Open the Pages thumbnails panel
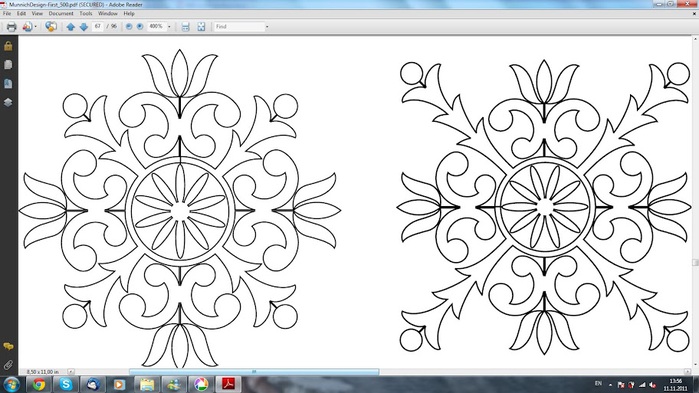Viewport: 699px width, 393px height. pyautogui.click(x=8, y=65)
